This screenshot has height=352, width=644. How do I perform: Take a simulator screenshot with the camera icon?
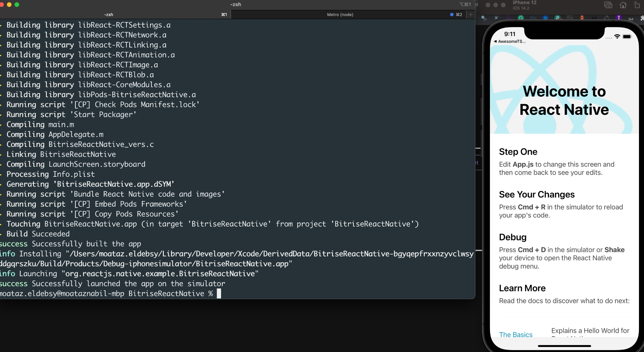pyautogui.click(x=608, y=5)
